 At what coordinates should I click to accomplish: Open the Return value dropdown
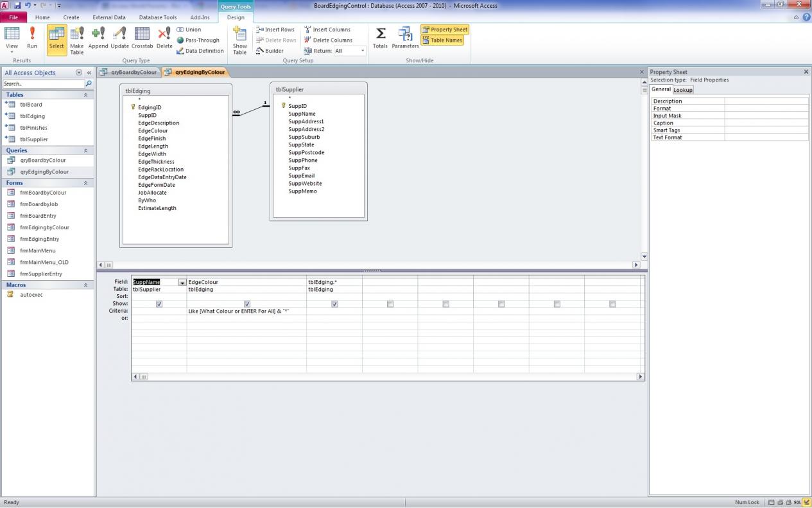tap(363, 51)
